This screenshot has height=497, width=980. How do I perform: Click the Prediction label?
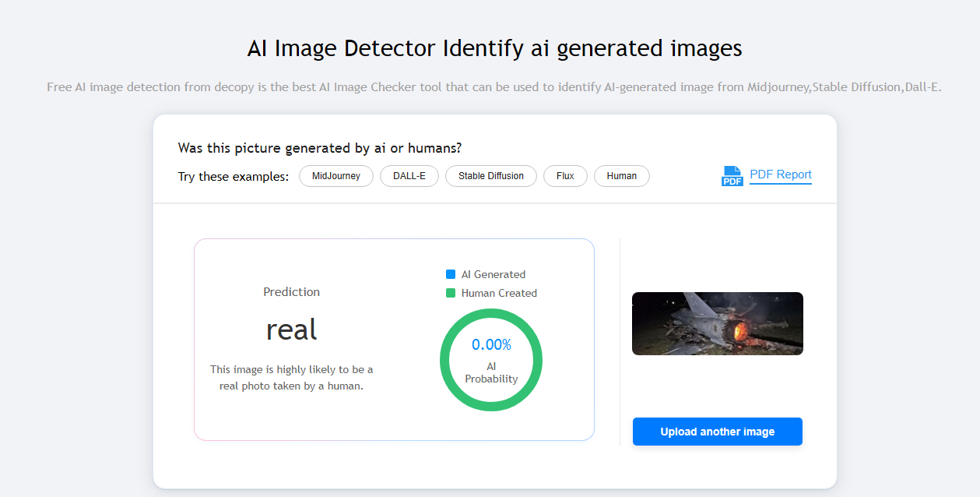[292, 292]
